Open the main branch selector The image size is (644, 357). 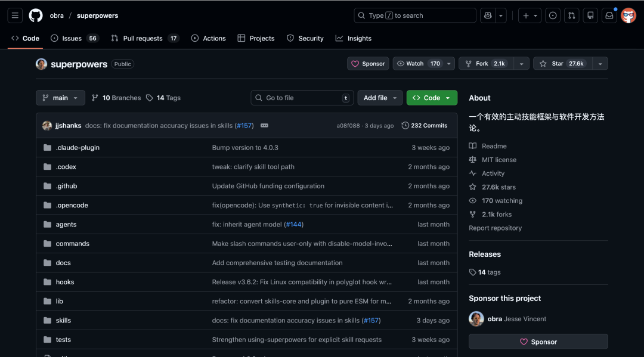60,98
